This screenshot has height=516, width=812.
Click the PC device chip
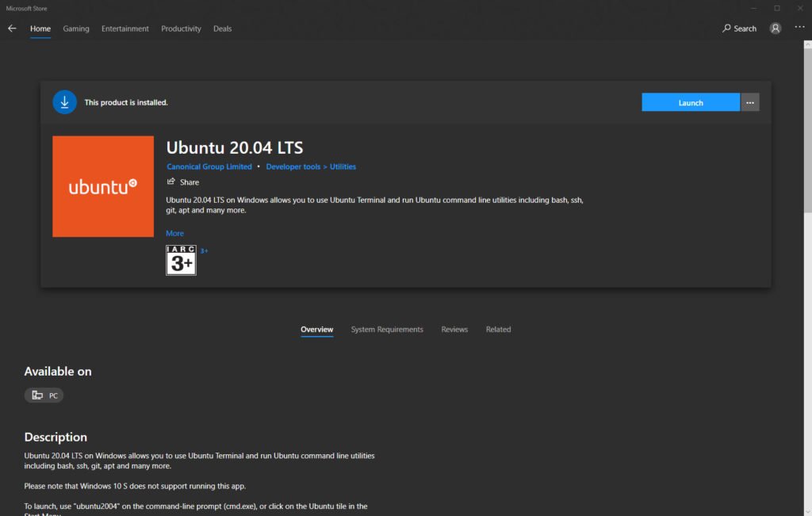(x=44, y=396)
